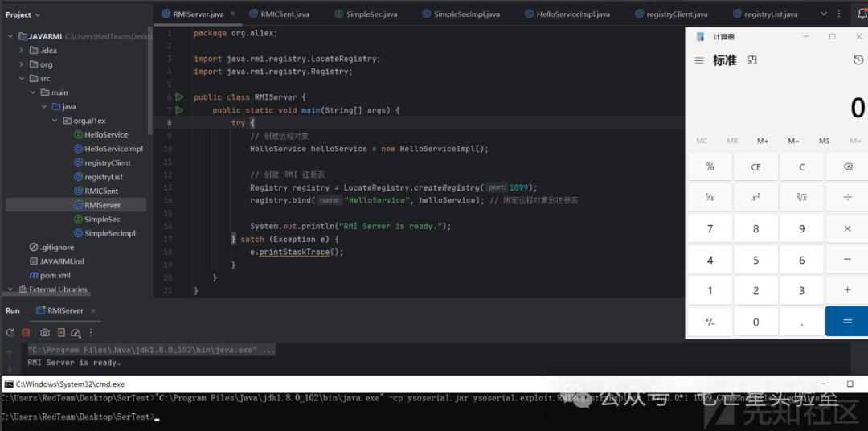Collapse the java folder
The height and width of the screenshot is (431, 868).
[43, 106]
